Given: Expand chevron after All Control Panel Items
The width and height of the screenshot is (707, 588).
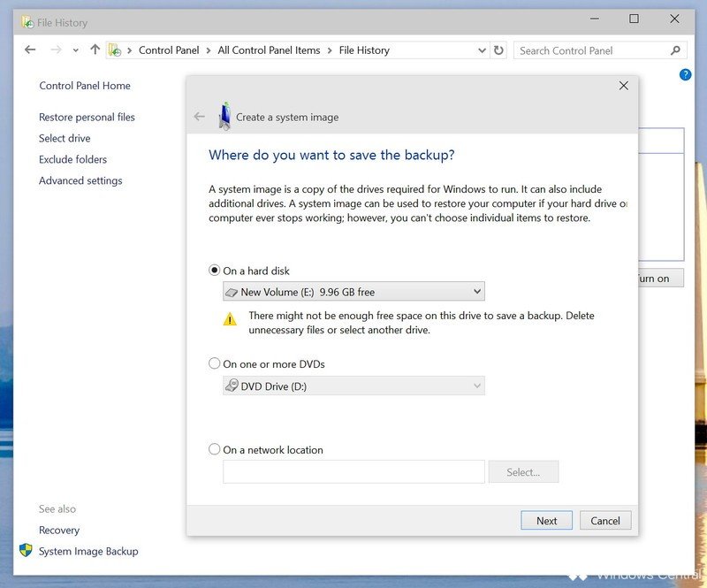Looking at the screenshot, I should click(x=330, y=50).
